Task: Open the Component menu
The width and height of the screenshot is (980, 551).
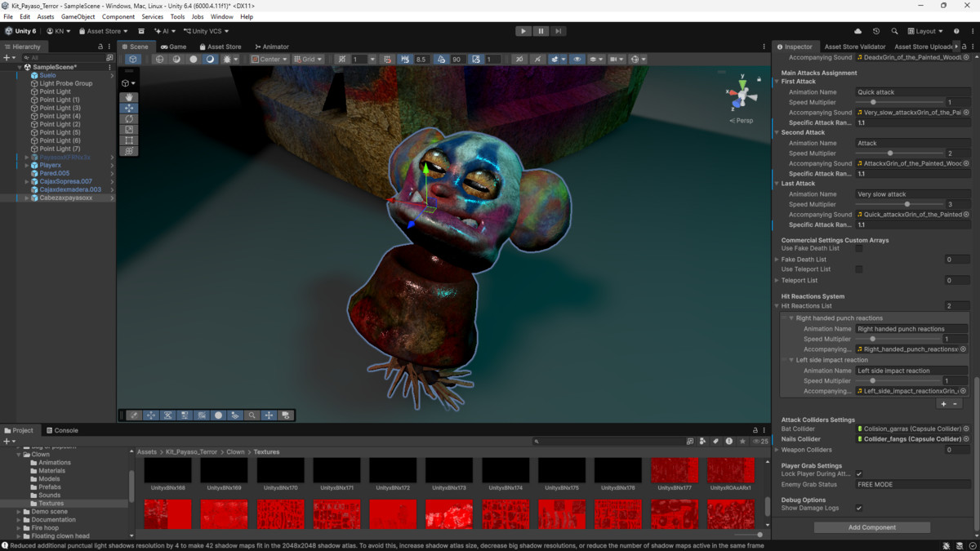Action: coord(118,16)
